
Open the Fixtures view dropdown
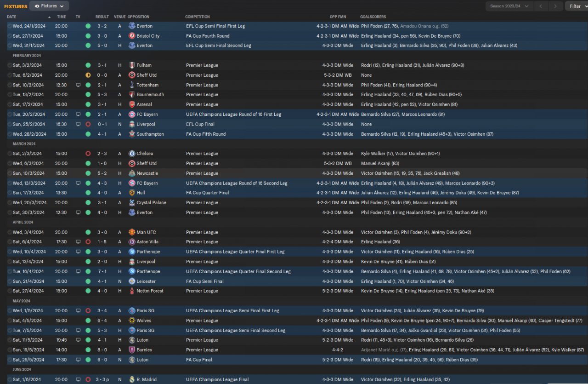(49, 6)
